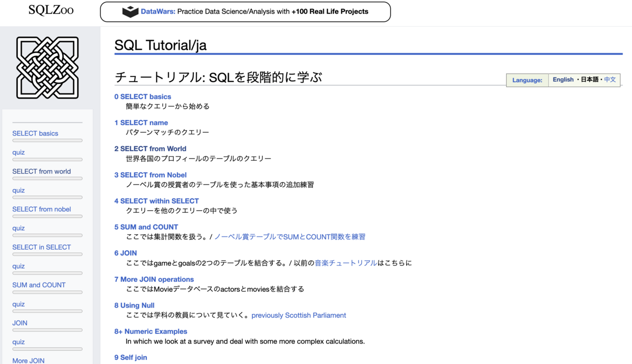Open the 7 More JOIN operations lesson
Viewport: 632px width, 364px height.
tap(153, 279)
